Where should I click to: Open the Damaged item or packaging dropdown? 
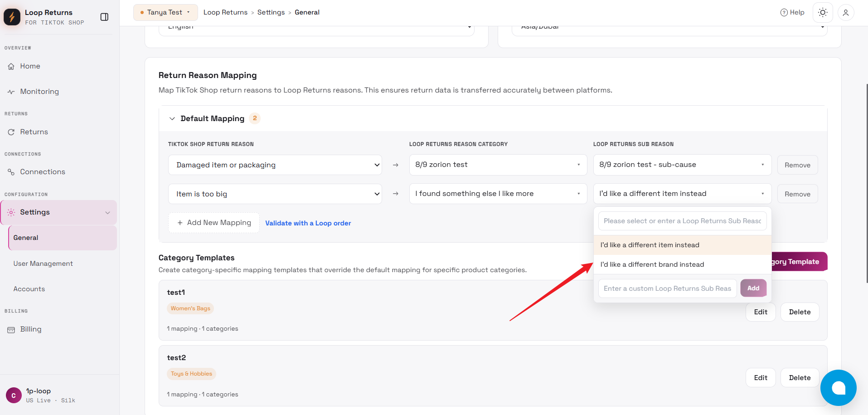point(275,165)
